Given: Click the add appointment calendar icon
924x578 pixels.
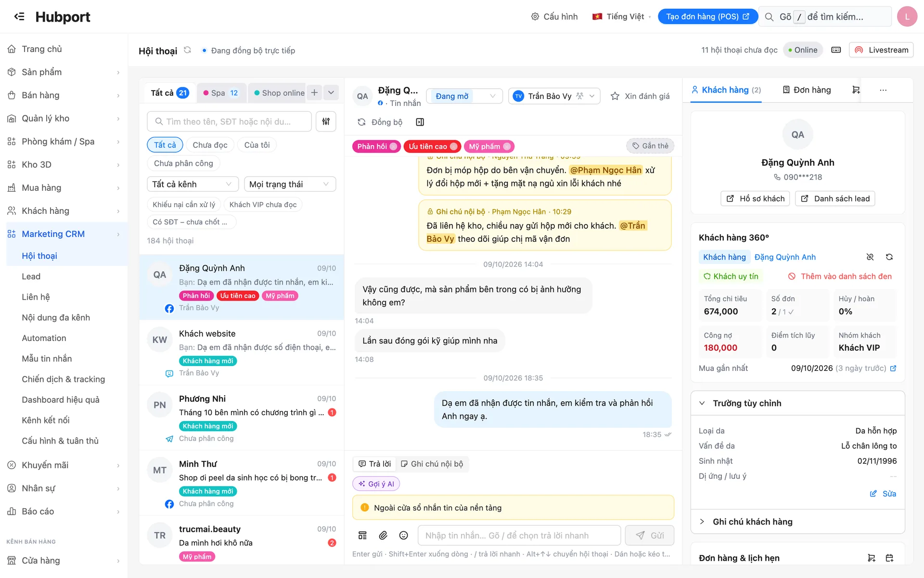Looking at the screenshot, I should coord(889,558).
